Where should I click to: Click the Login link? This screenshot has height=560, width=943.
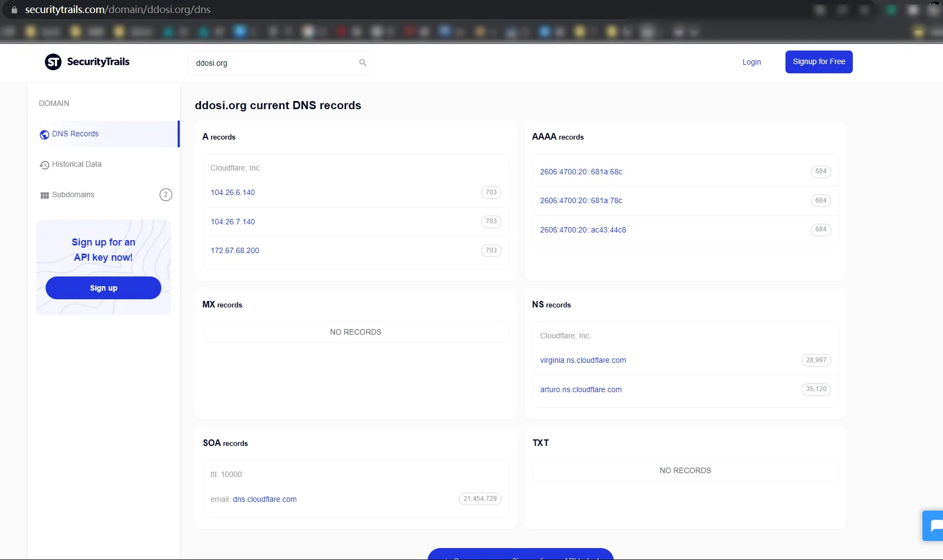click(752, 62)
